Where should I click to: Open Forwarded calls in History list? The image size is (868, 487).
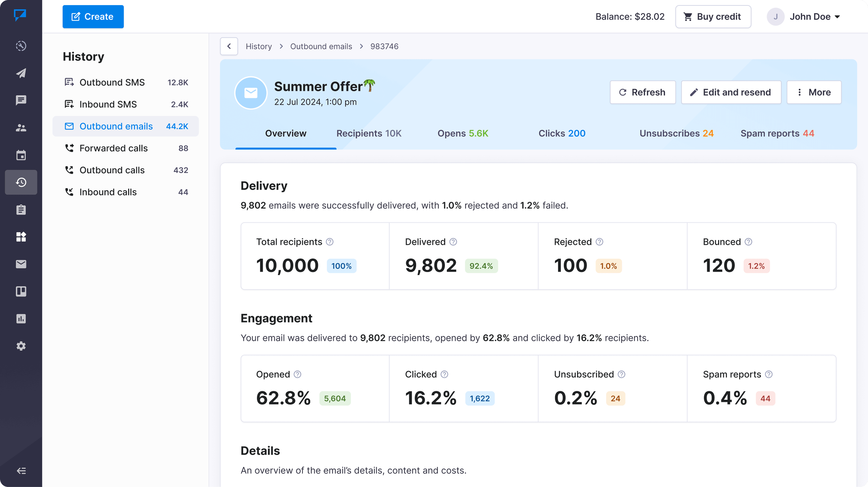pyautogui.click(x=126, y=148)
